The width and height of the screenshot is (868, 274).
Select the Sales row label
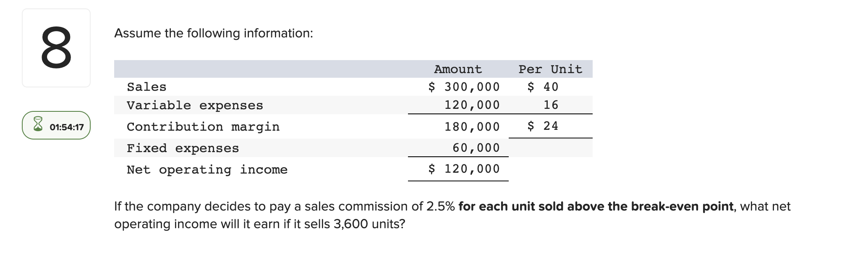tap(146, 87)
